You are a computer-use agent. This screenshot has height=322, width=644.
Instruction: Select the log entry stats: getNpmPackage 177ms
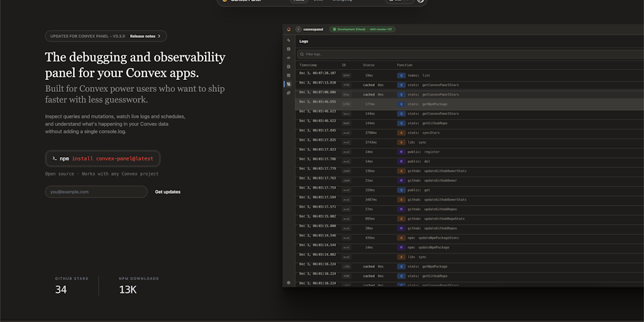tap(469, 104)
